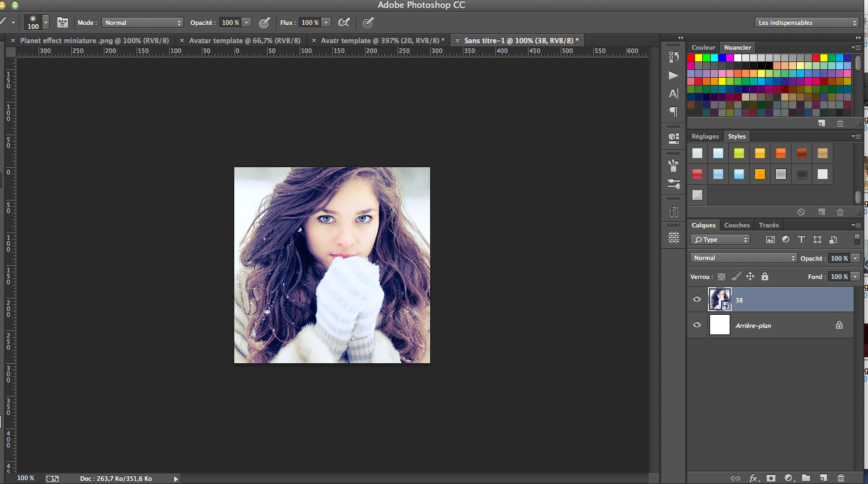Clear style icon in Styles panel
Screen dimensions: 868x484
801,212
